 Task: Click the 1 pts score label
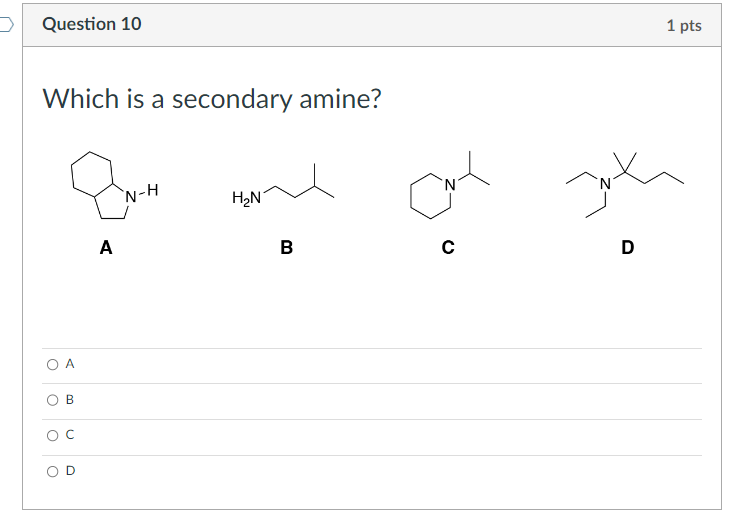[684, 25]
